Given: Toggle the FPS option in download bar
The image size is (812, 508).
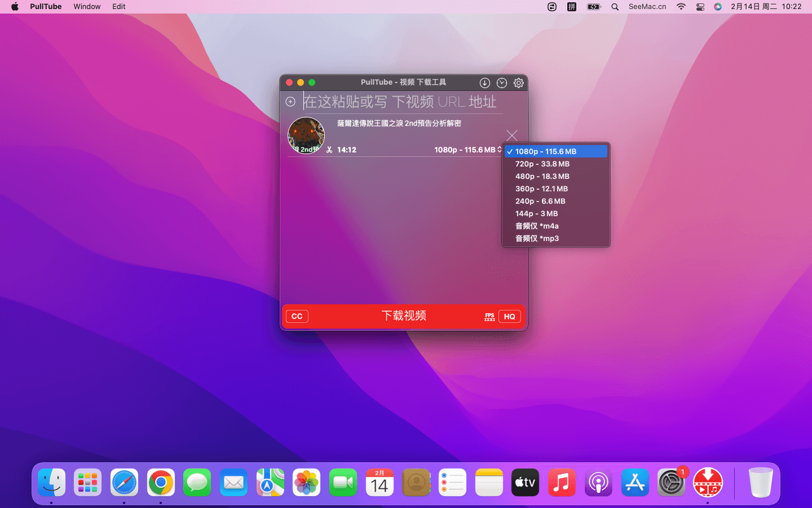Looking at the screenshot, I should 489,317.
